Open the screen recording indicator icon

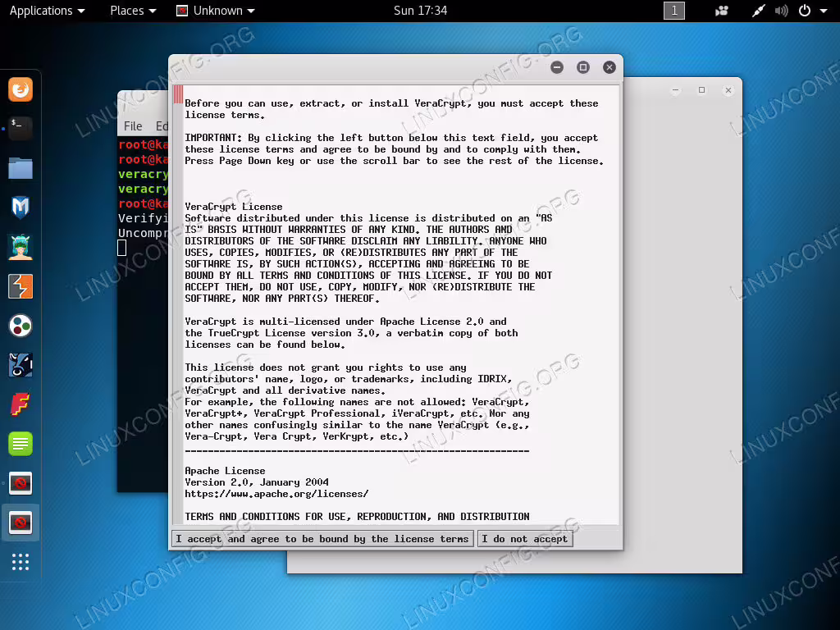pos(722,11)
